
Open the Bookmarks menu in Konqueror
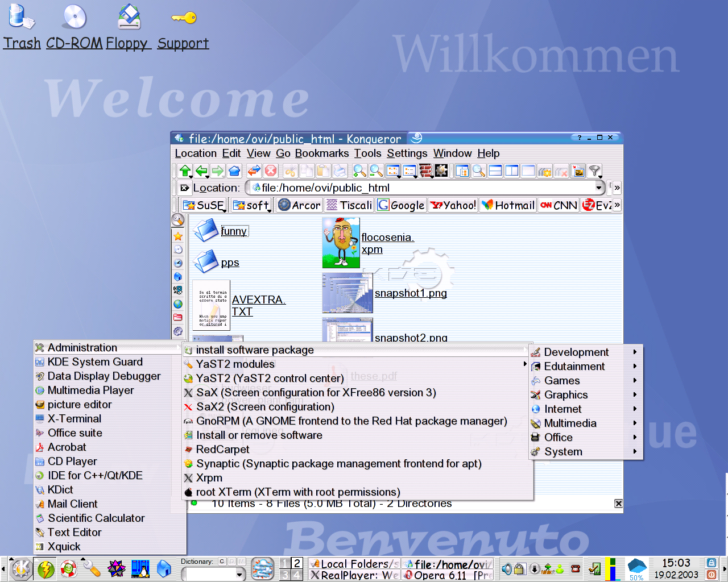point(322,153)
